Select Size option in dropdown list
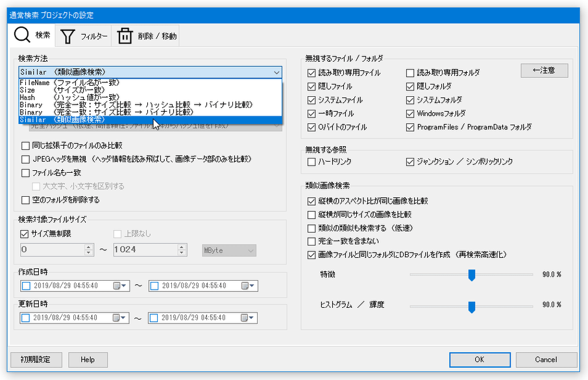 tap(150, 90)
